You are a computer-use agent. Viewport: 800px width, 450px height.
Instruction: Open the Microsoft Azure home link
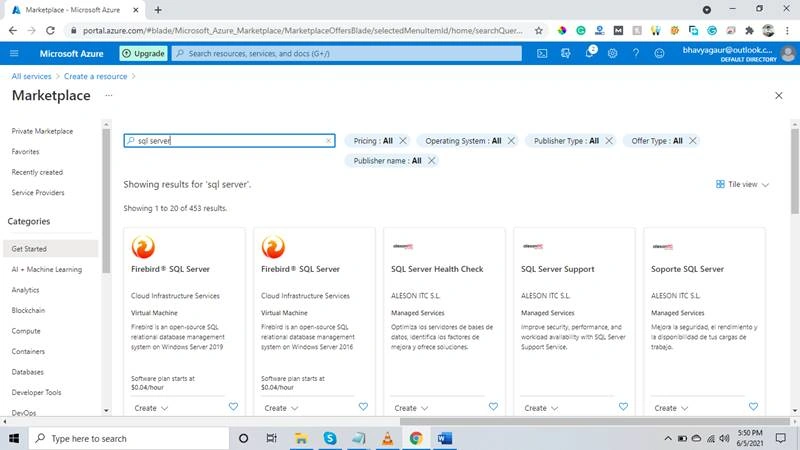pyautogui.click(x=71, y=53)
